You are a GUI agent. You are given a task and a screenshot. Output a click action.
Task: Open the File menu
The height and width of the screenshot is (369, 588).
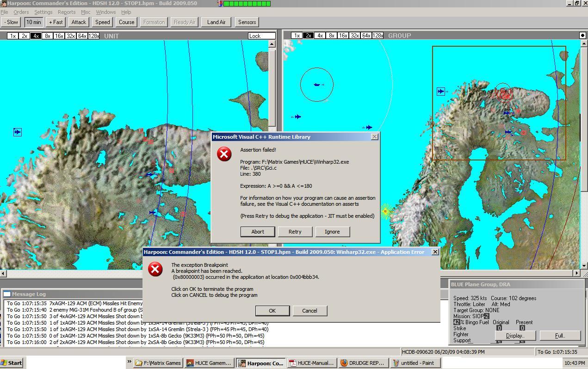point(4,12)
